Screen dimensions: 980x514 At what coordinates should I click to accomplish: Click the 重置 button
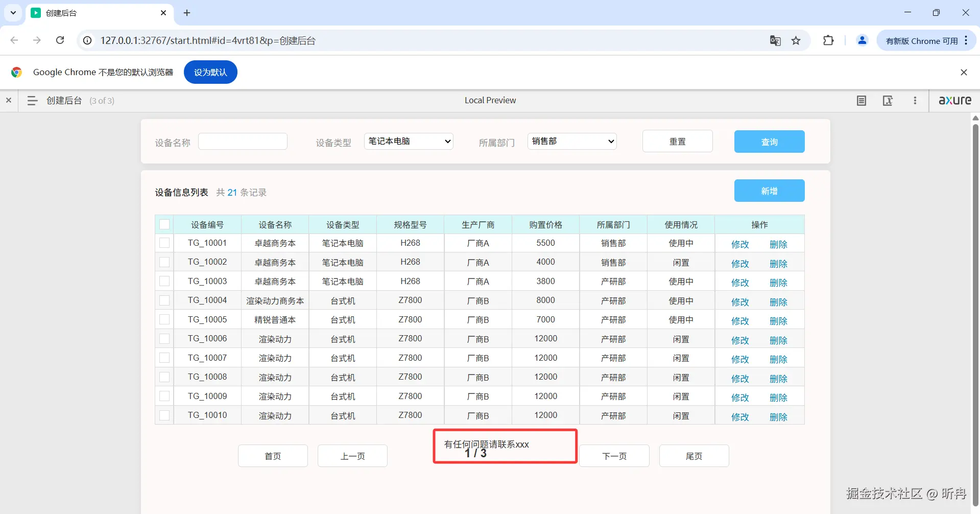(678, 142)
